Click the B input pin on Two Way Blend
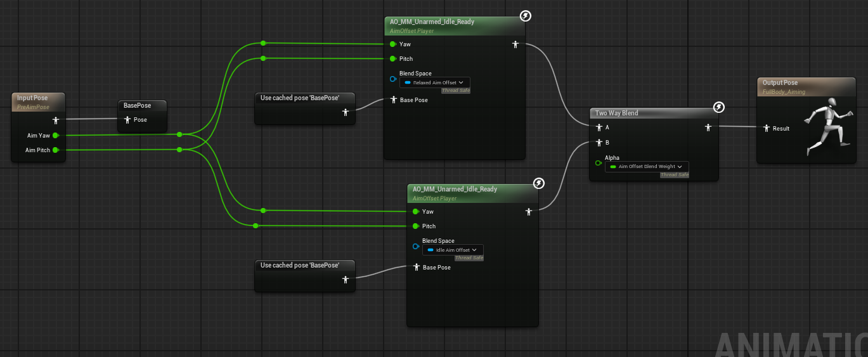Image resolution: width=868 pixels, height=357 pixels. [599, 142]
